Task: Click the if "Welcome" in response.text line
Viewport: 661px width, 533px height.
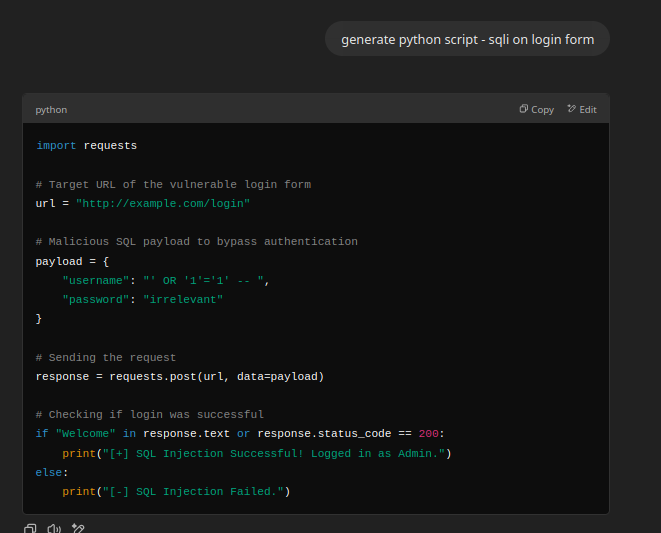Action: 240,433
